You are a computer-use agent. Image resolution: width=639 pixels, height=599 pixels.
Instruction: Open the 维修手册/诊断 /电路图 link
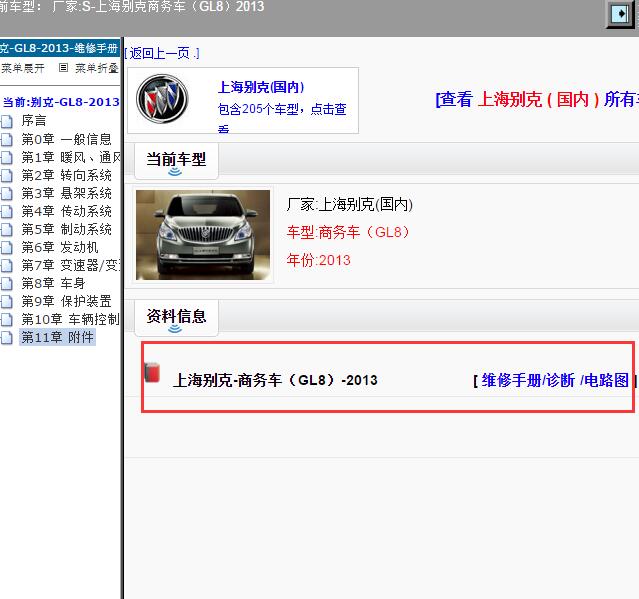555,380
